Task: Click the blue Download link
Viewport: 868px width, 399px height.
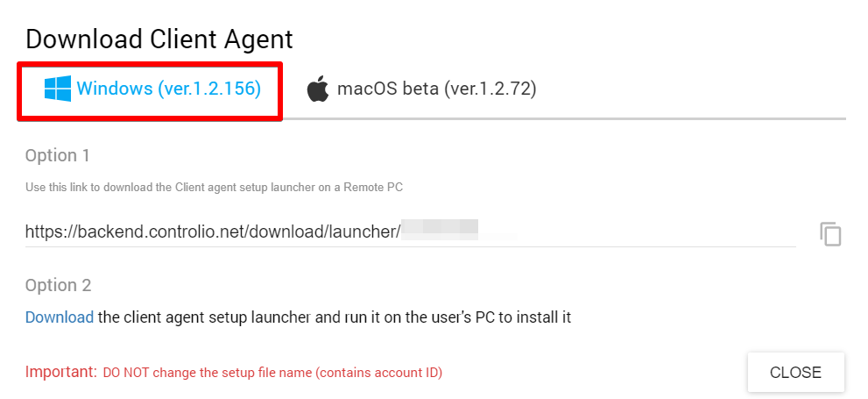Action: coord(59,317)
